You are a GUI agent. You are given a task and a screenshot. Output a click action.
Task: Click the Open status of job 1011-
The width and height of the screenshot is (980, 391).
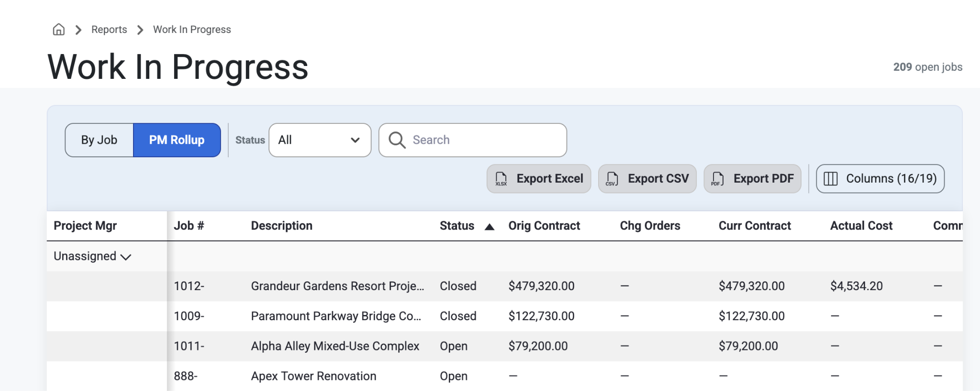454,346
